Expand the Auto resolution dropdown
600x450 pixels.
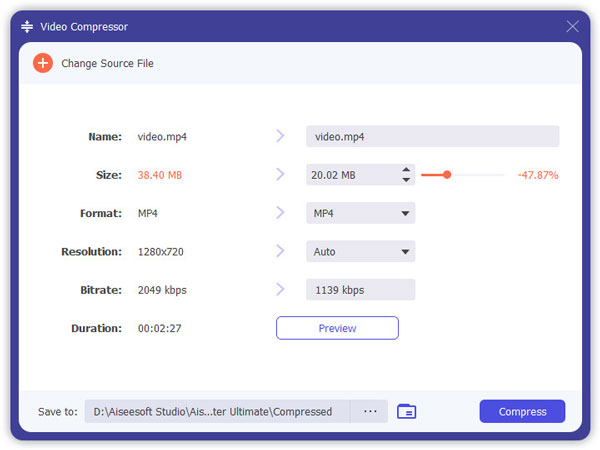(360, 251)
